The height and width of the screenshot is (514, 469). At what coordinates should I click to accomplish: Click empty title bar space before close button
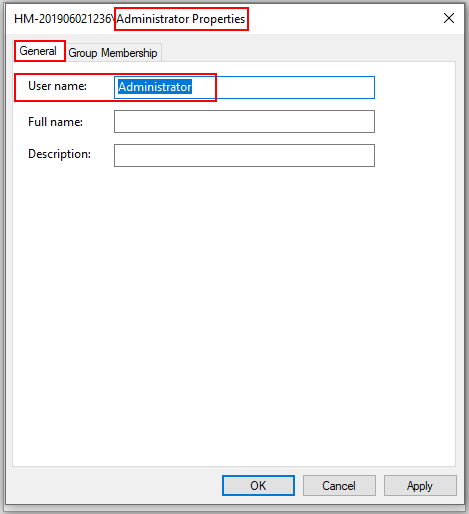tap(343, 18)
